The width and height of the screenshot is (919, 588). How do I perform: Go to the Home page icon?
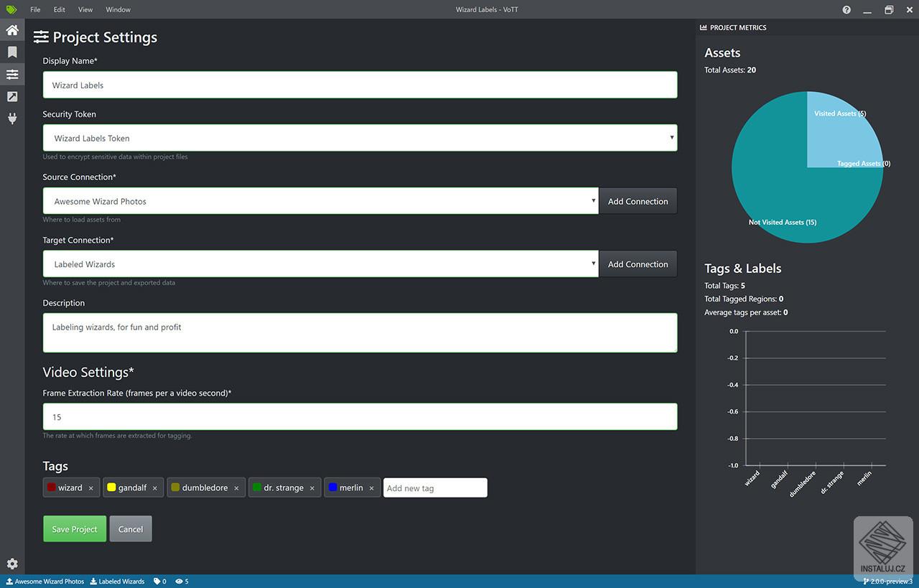coord(12,30)
